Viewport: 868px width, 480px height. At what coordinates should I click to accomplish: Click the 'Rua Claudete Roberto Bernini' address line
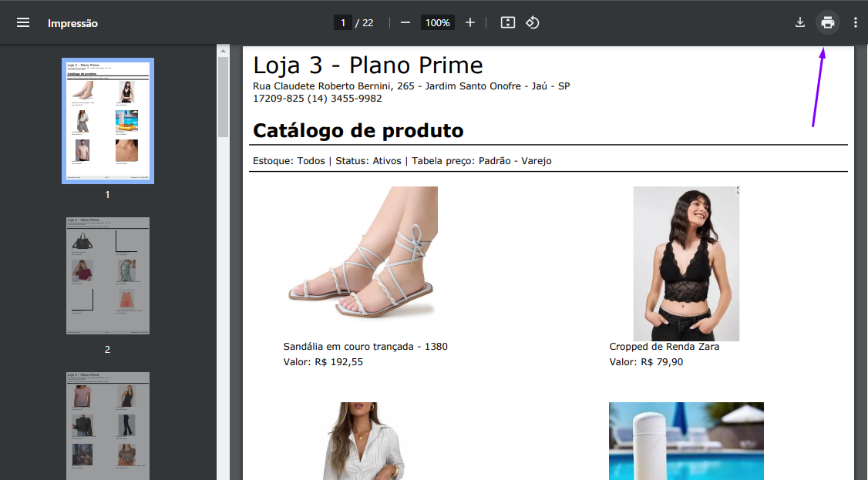pos(412,86)
